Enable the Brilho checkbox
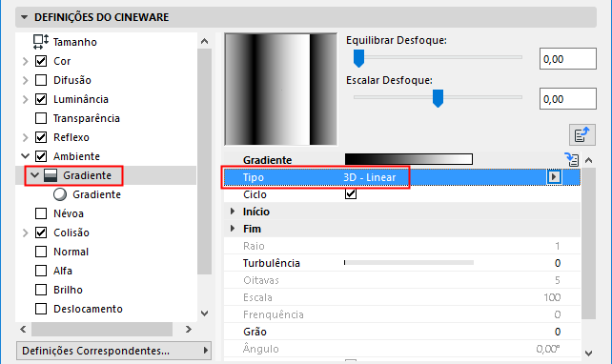Screen dimensions: 612x364 point(41,290)
